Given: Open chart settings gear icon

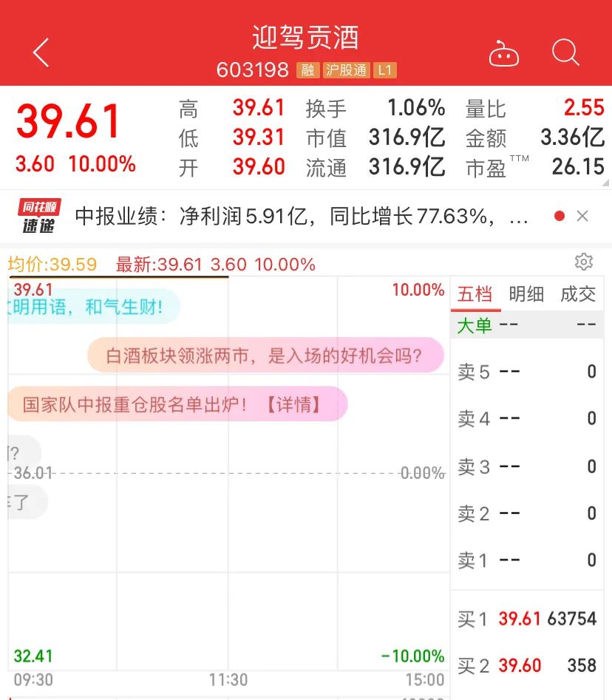Looking at the screenshot, I should click(584, 262).
